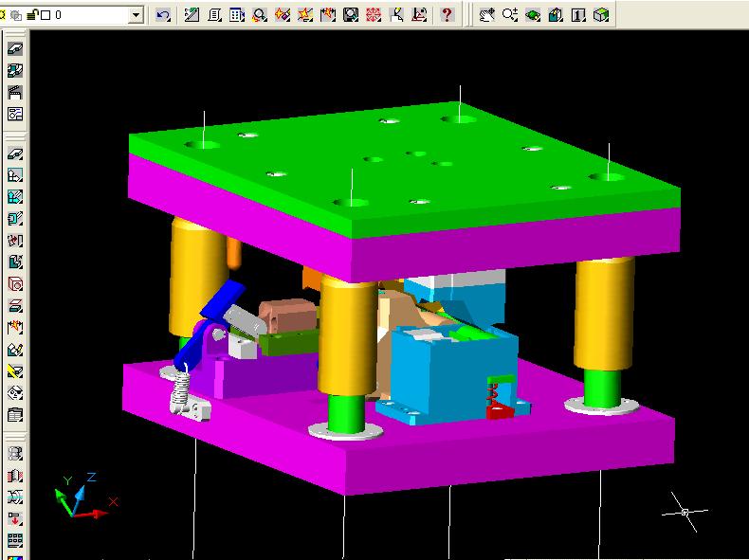The height and width of the screenshot is (560, 749).
Task: Click the flat gray block flyout icon
Action: point(15,154)
